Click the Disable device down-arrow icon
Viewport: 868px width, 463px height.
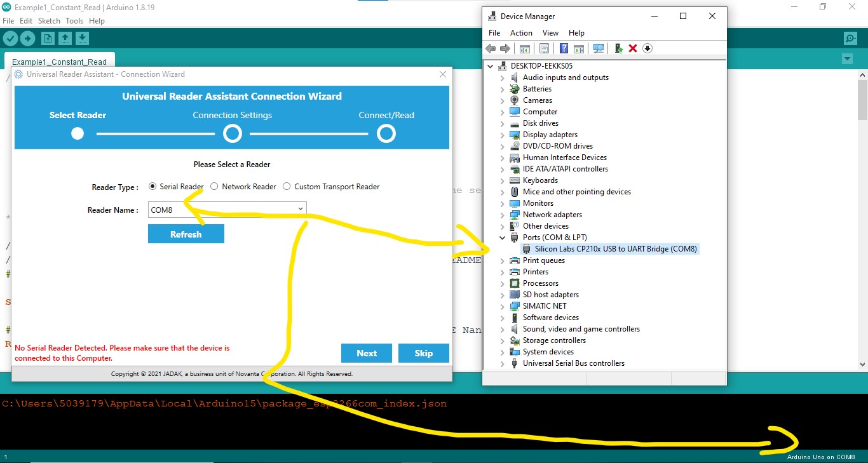[x=648, y=48]
